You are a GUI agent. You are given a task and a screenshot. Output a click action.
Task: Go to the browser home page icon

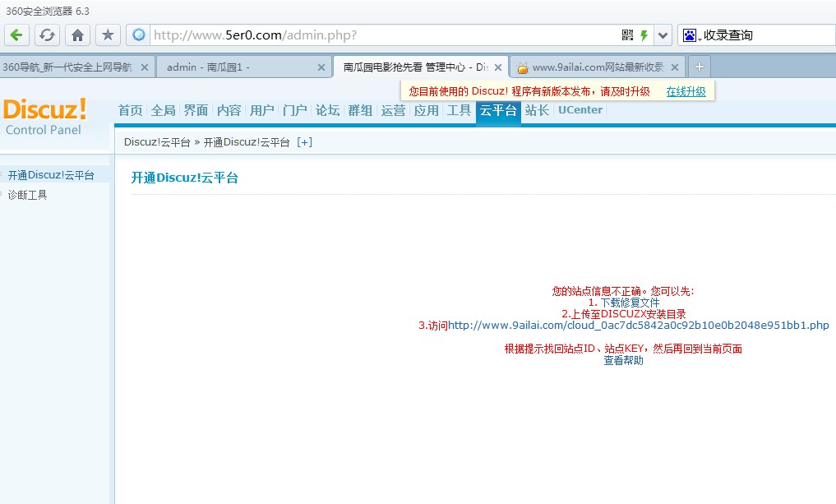click(77, 35)
